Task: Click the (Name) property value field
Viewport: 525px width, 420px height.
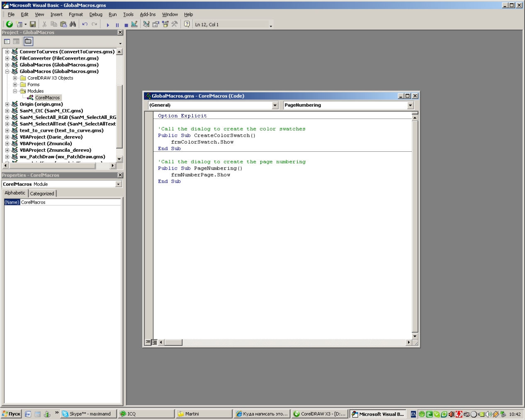Action: tap(70, 202)
